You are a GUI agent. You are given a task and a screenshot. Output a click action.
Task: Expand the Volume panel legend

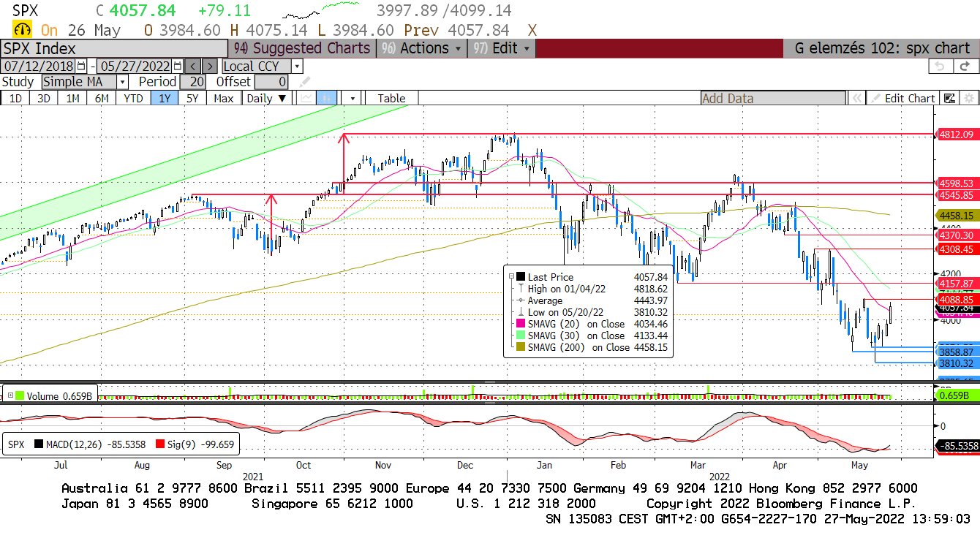click(x=10, y=395)
